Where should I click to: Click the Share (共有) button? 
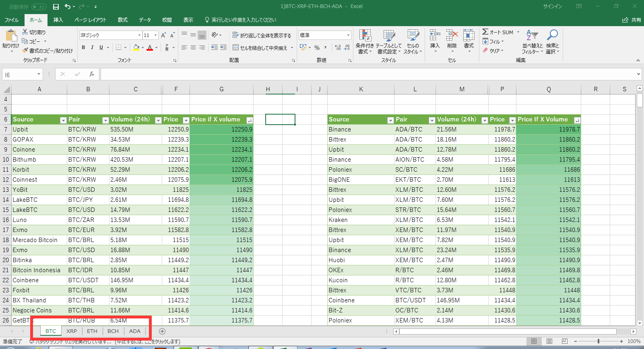click(x=632, y=20)
